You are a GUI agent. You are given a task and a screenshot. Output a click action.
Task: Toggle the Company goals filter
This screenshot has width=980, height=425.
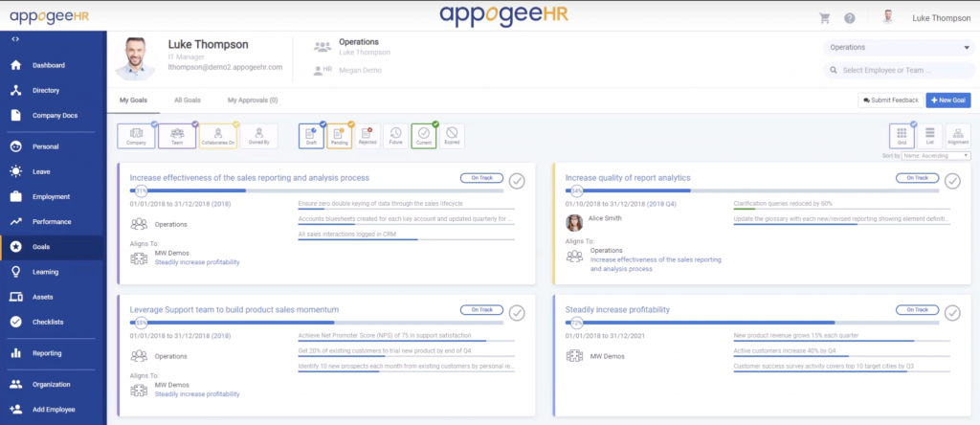click(136, 136)
